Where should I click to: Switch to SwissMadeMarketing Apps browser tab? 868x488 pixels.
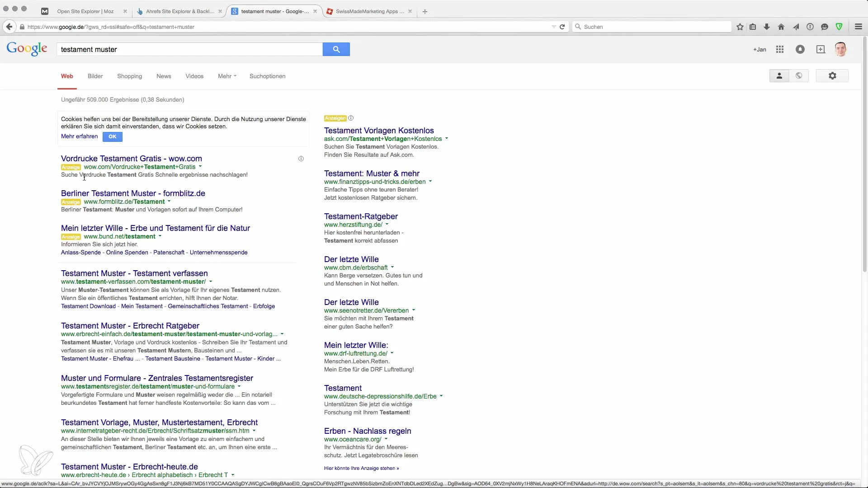[x=370, y=11]
